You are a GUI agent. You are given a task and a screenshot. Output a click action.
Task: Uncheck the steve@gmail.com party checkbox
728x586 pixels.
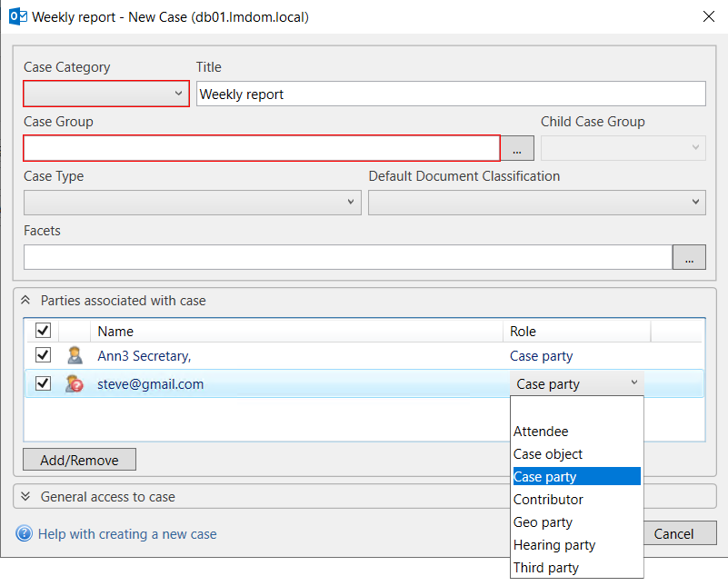(43, 384)
